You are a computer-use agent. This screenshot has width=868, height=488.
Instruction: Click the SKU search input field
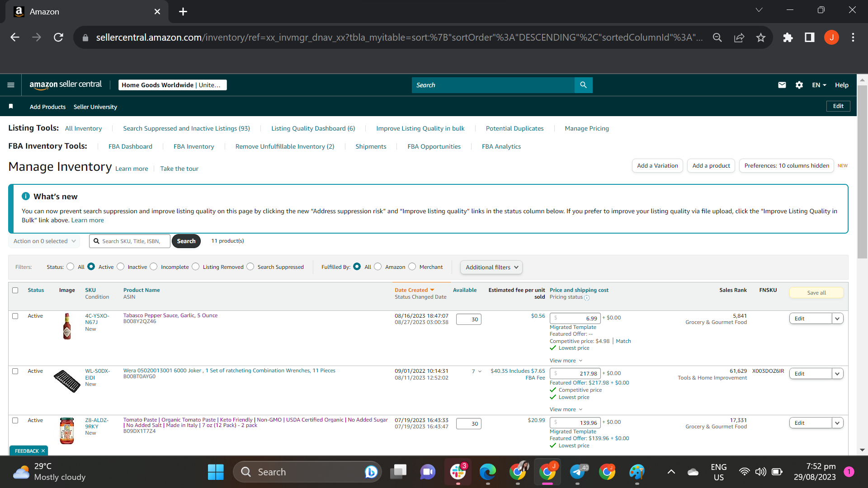(x=130, y=241)
